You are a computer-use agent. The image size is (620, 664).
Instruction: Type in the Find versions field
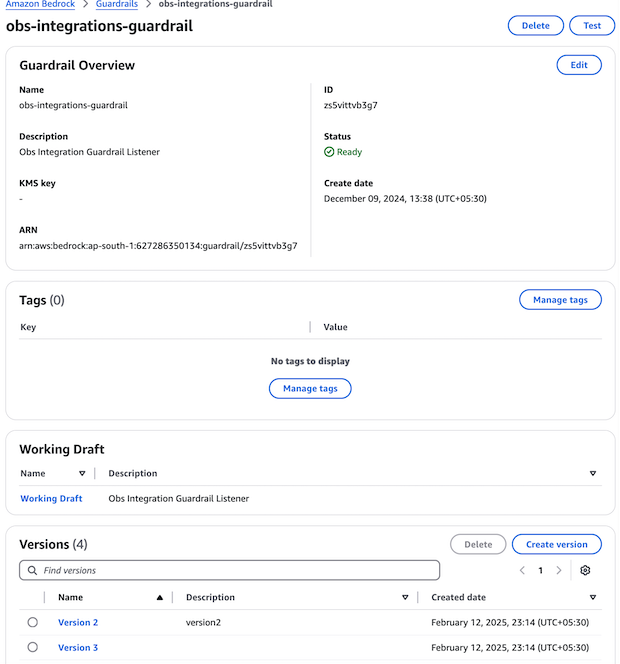pos(235,570)
